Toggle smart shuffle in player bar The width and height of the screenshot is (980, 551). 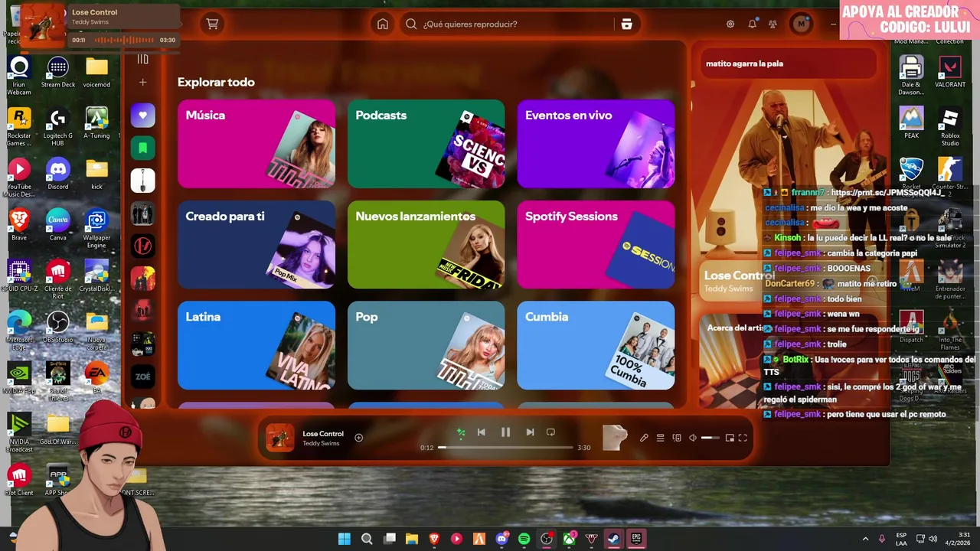[x=461, y=432]
